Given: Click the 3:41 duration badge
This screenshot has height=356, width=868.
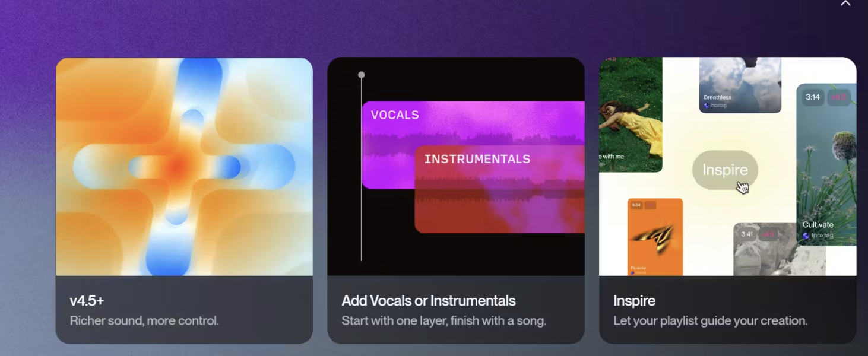Looking at the screenshot, I should tap(747, 234).
